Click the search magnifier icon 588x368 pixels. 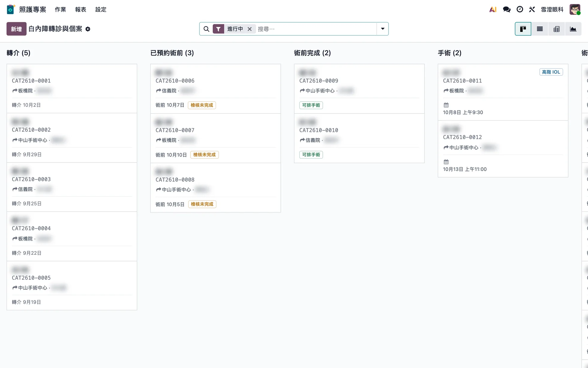coord(206,29)
